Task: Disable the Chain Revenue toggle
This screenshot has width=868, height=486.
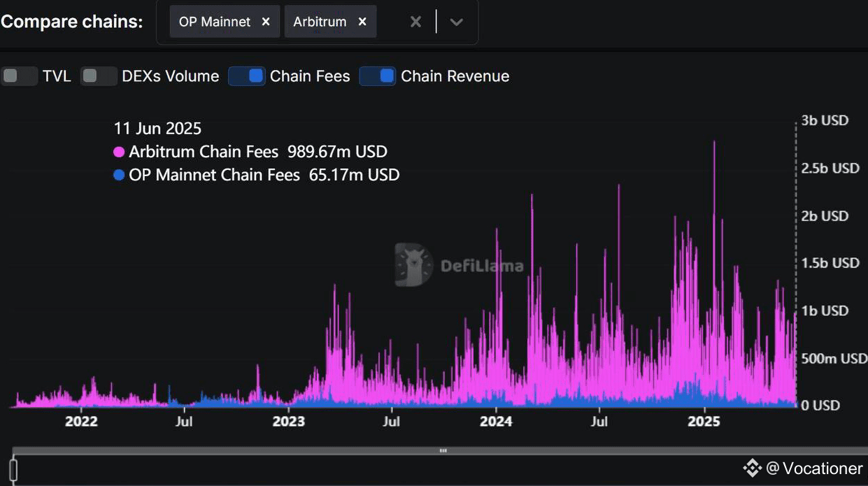Action: [378, 76]
